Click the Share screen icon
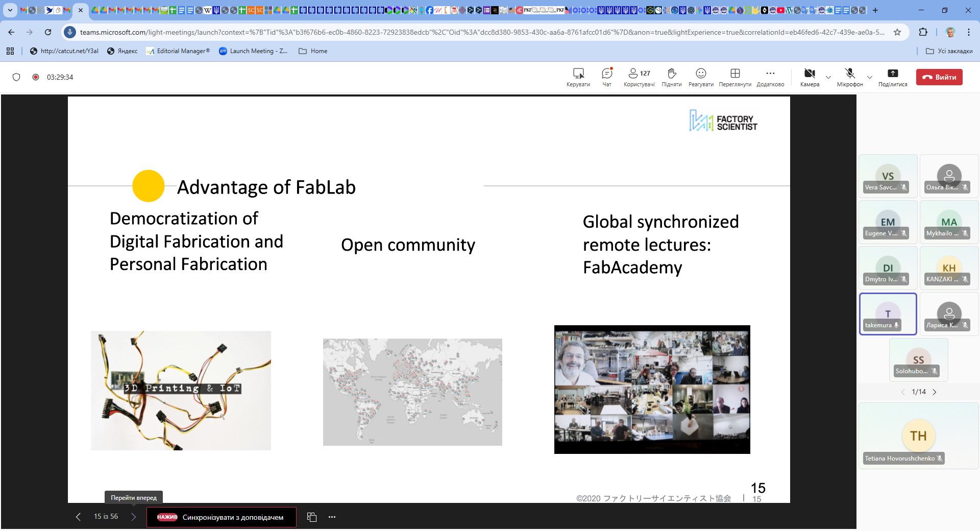 pos(892,77)
